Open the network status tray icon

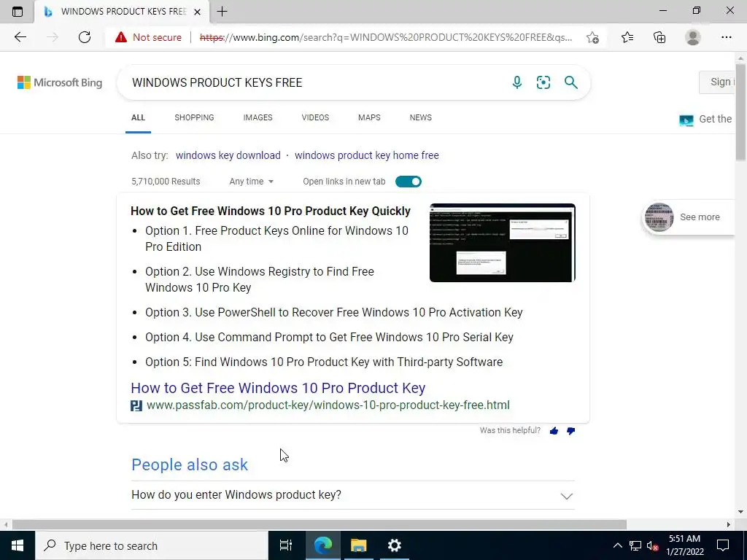(x=635, y=545)
